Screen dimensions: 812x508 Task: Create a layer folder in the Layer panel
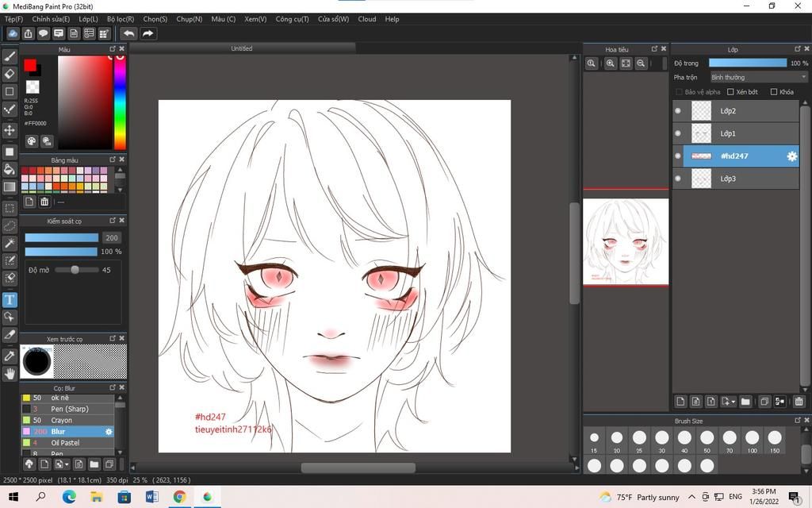pos(745,401)
